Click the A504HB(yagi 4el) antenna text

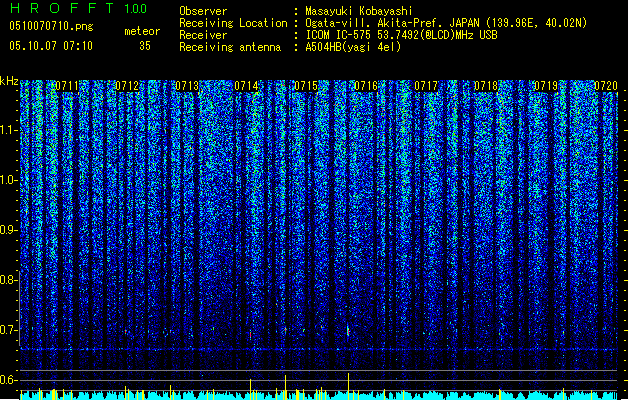(353, 47)
